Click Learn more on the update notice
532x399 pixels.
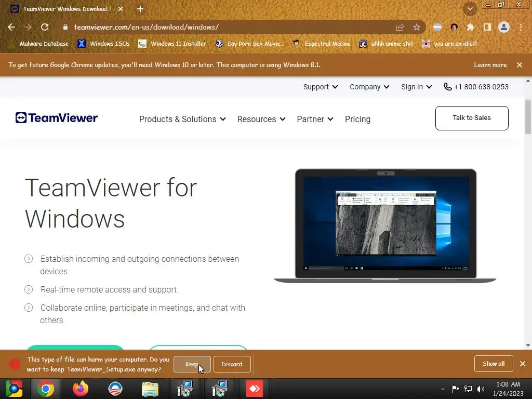coord(490,65)
